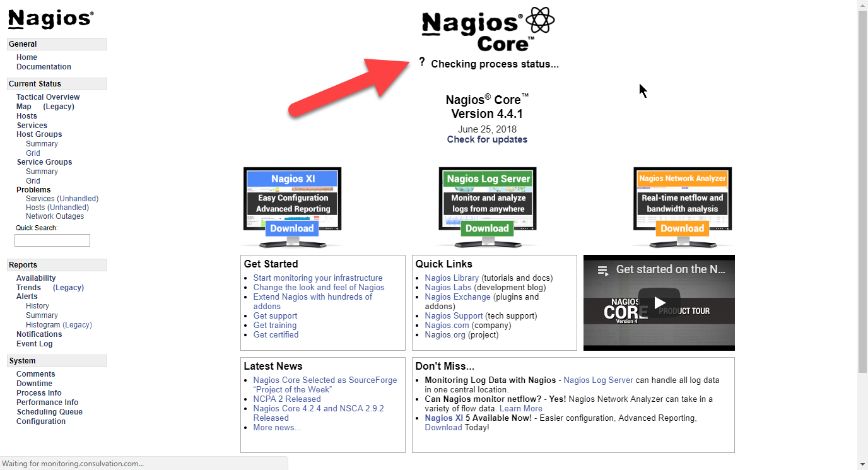The image size is (868, 470).
Task: Click the Learn More link about netflow
Action: coord(521,409)
